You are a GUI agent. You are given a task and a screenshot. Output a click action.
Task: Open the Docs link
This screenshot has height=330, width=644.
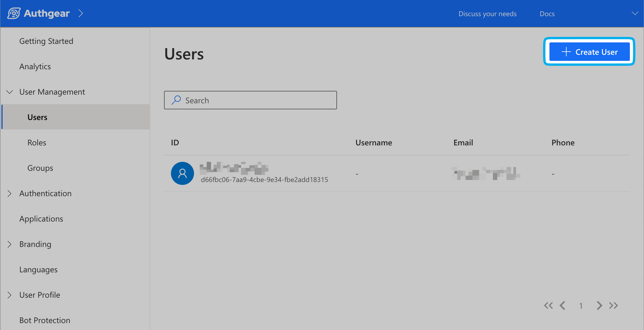pos(547,14)
